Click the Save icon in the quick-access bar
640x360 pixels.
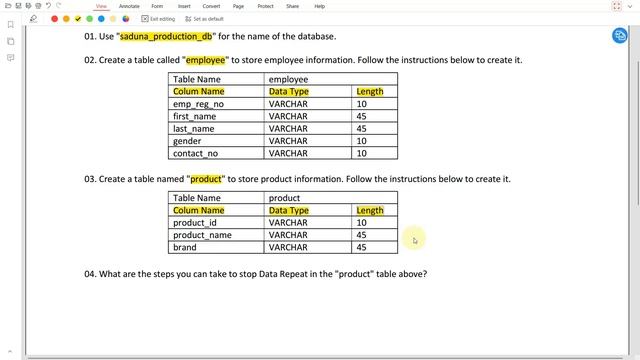(x=18, y=6)
